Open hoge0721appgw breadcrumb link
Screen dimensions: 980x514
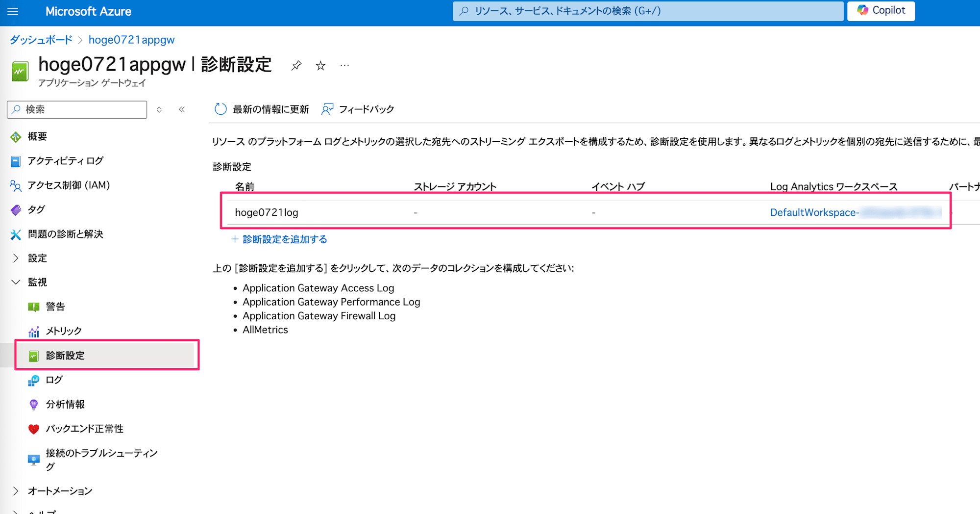[x=131, y=40]
